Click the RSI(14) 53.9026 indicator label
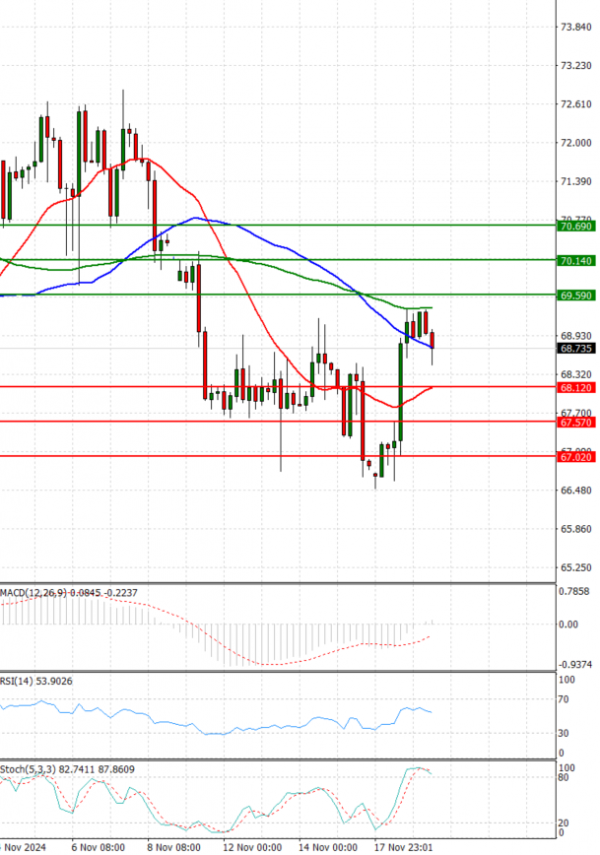This screenshot has width=600, height=855. click(x=36, y=681)
